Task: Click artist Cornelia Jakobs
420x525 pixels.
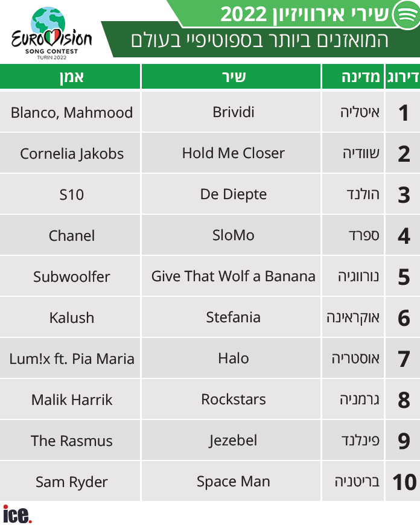Action: [71, 153]
